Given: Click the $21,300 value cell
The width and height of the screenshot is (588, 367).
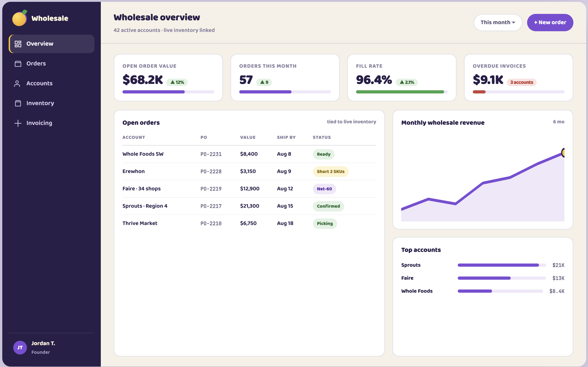Looking at the screenshot, I should (x=250, y=206).
